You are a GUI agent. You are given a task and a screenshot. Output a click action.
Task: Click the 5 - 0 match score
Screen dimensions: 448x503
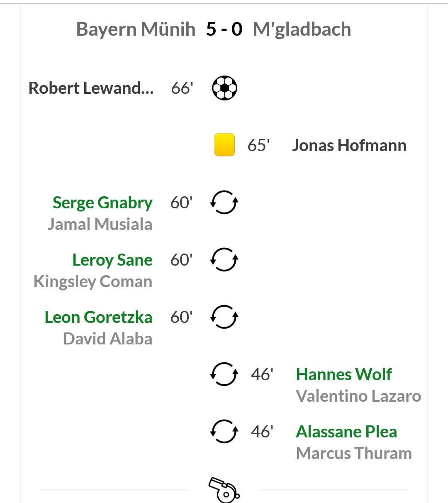point(224,29)
